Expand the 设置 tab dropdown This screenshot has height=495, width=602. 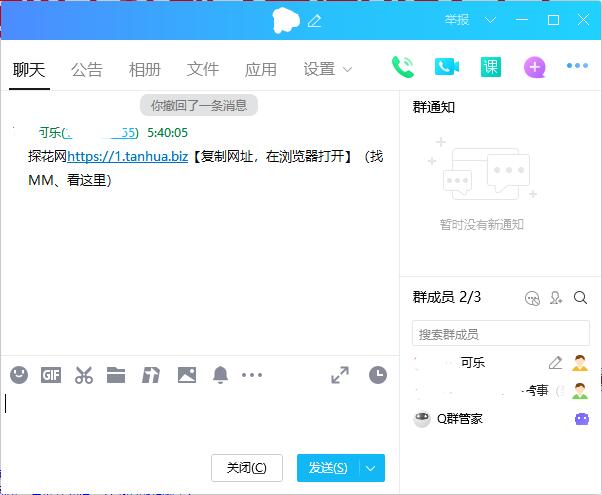click(347, 70)
